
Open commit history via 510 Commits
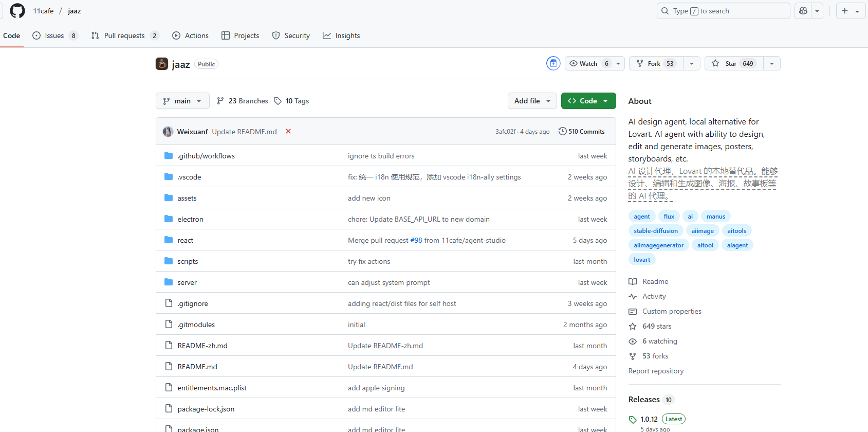[x=582, y=132]
